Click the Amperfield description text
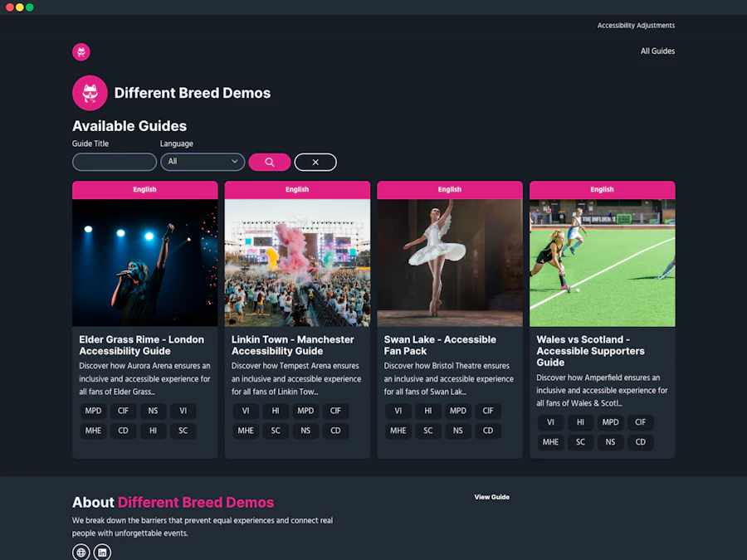747x560 pixels. (x=602, y=391)
